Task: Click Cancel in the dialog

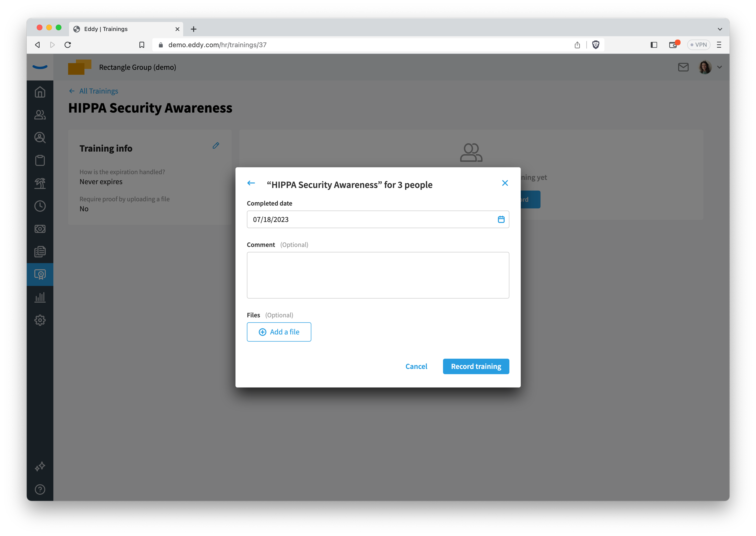Action: click(x=416, y=366)
